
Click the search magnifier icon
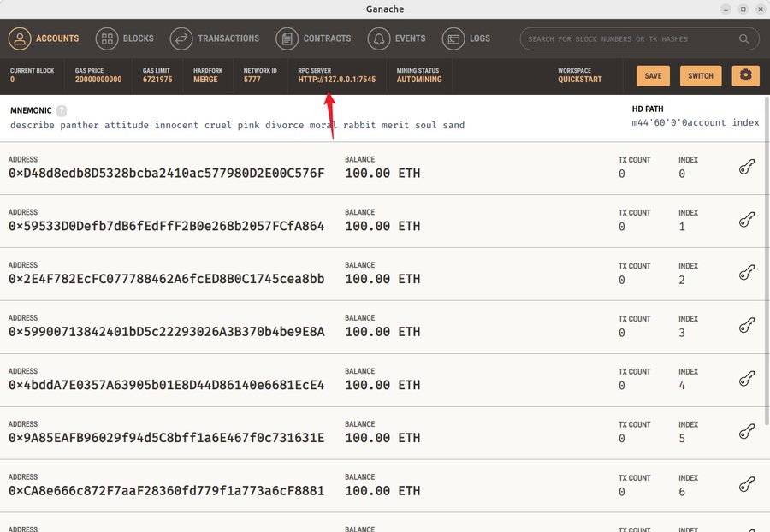744,38
